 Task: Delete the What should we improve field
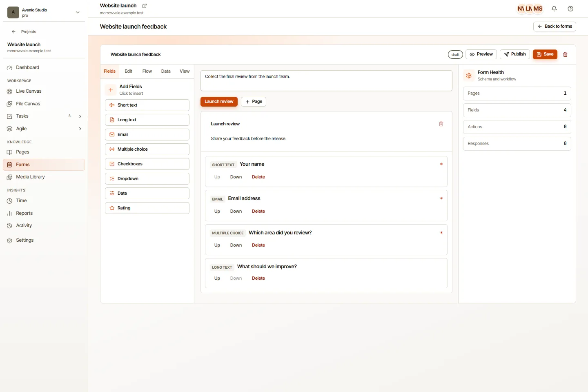pyautogui.click(x=258, y=278)
